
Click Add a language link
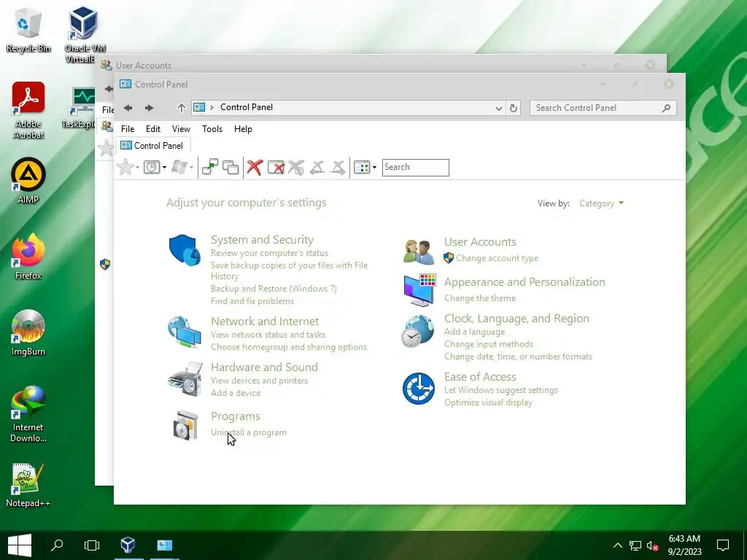pyautogui.click(x=474, y=332)
